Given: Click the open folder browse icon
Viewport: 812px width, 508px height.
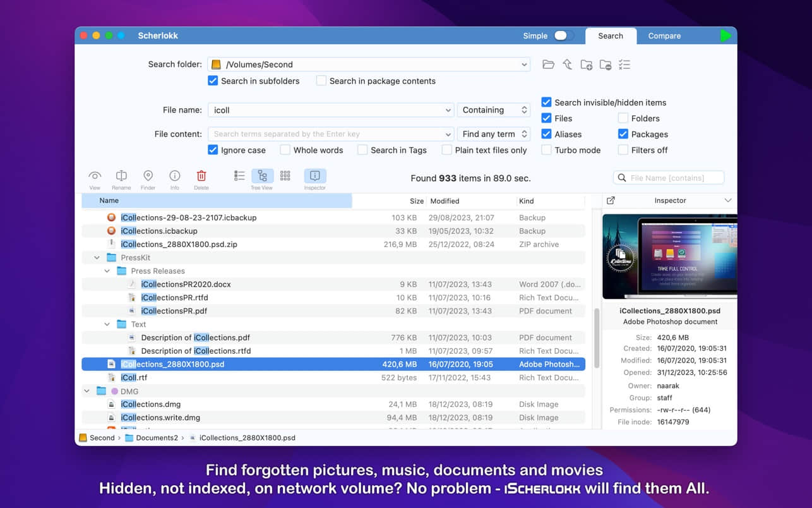Looking at the screenshot, I should pos(548,64).
